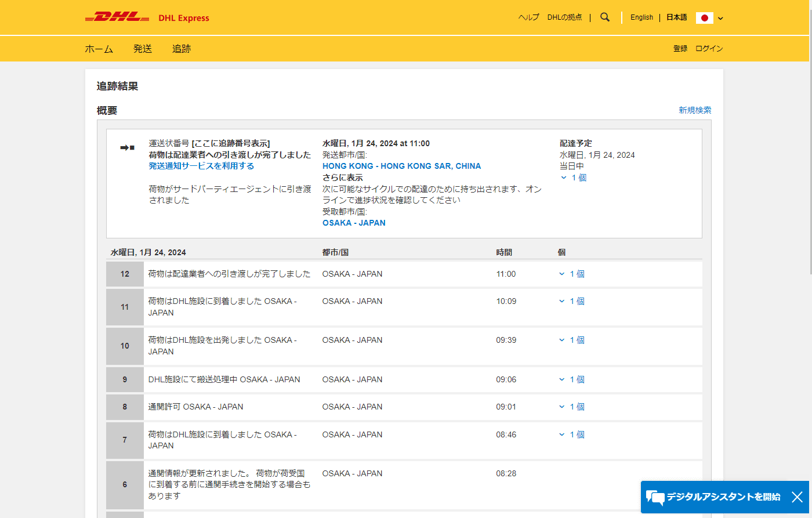Click the DHL logo in header

click(x=118, y=17)
